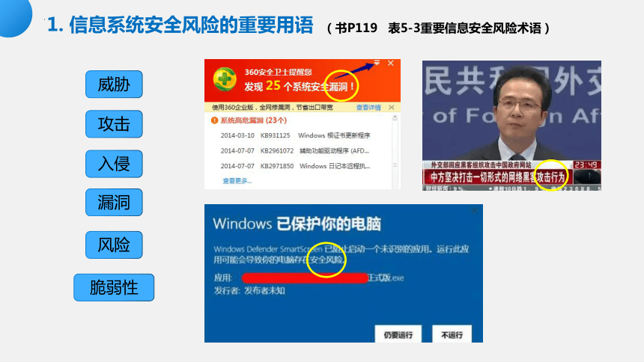Viewport: 644px width, 362px height.
Task: Select the KB2961072 vulnerability entry
Action: coord(294,150)
